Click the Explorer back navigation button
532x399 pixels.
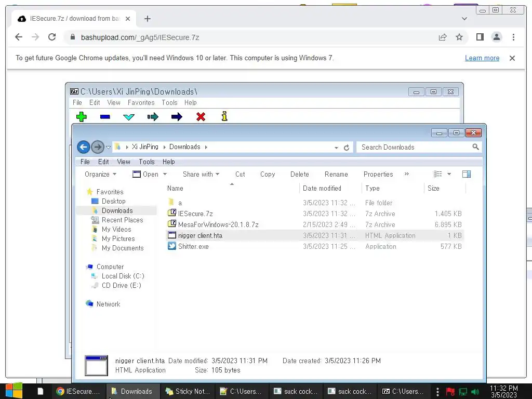tap(84, 147)
